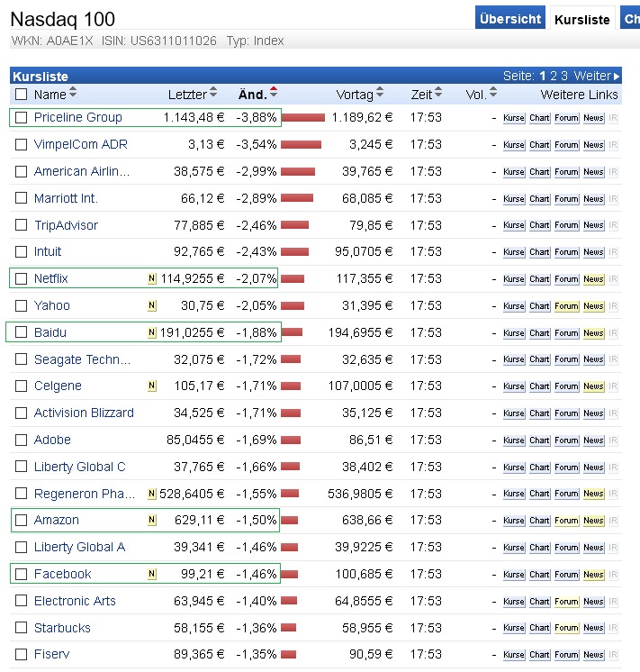Image resolution: width=640 pixels, height=672 pixels.
Task: Tick the checkbox for Priceline Group
Action: pyautogui.click(x=22, y=118)
